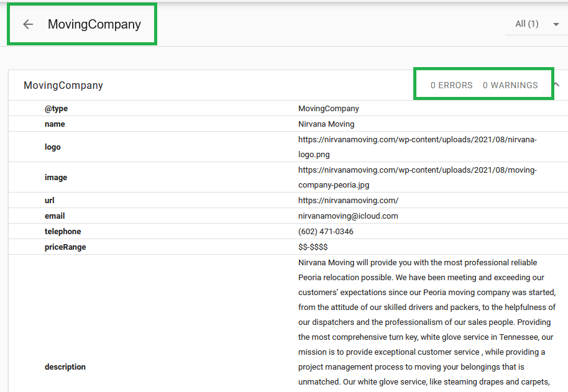Click the moving-company-peoria.jpg URL value

417,177
